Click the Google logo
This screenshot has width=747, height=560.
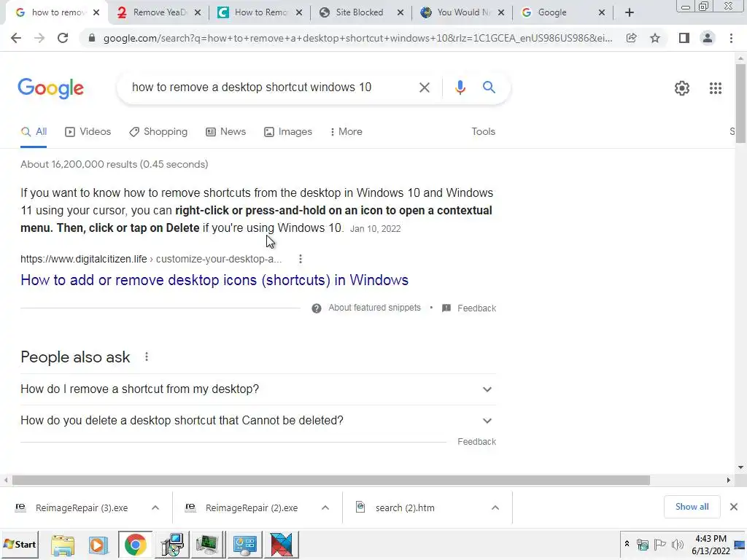[x=51, y=88]
